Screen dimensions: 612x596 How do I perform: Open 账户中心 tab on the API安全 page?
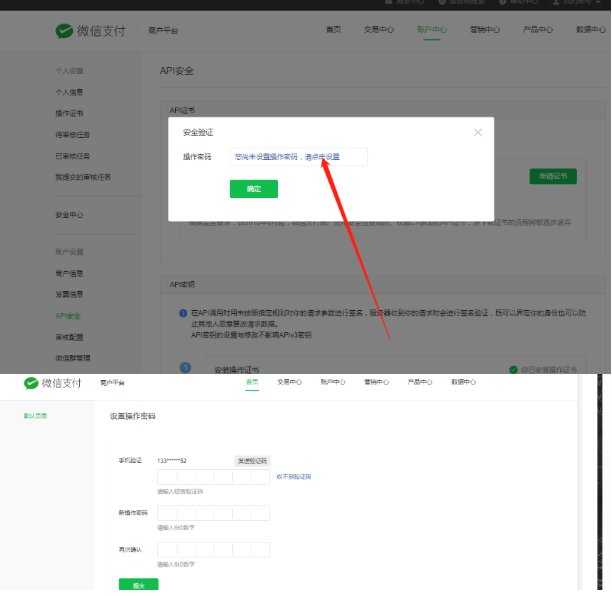pos(432,30)
